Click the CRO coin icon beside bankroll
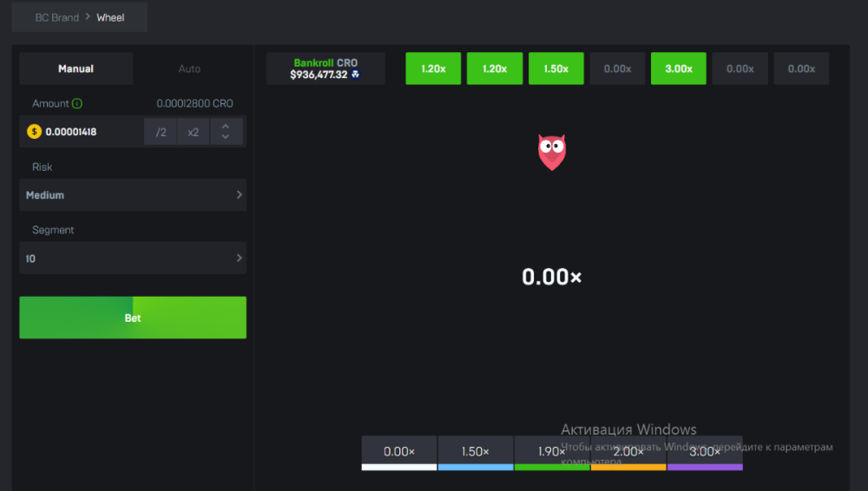This screenshot has height=491, width=868. 355,75
